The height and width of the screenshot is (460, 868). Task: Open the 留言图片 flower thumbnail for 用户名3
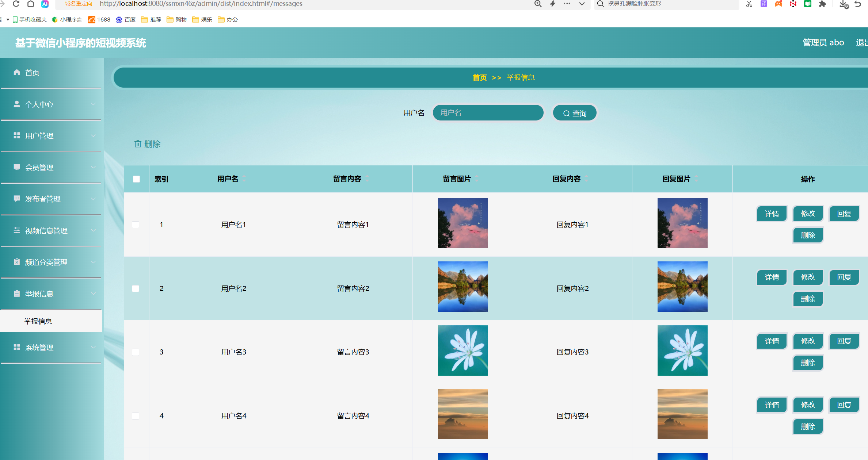[x=463, y=350]
